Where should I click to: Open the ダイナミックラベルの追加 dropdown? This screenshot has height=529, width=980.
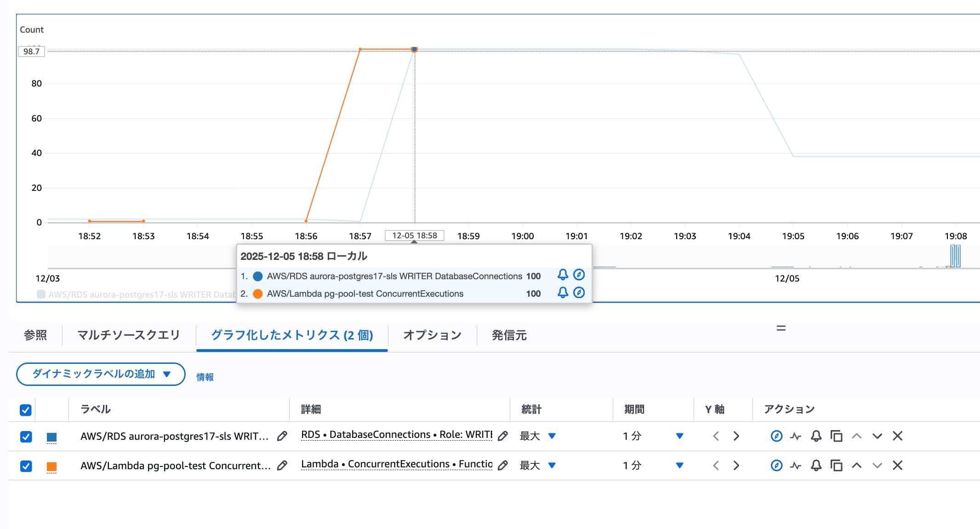tap(100, 374)
